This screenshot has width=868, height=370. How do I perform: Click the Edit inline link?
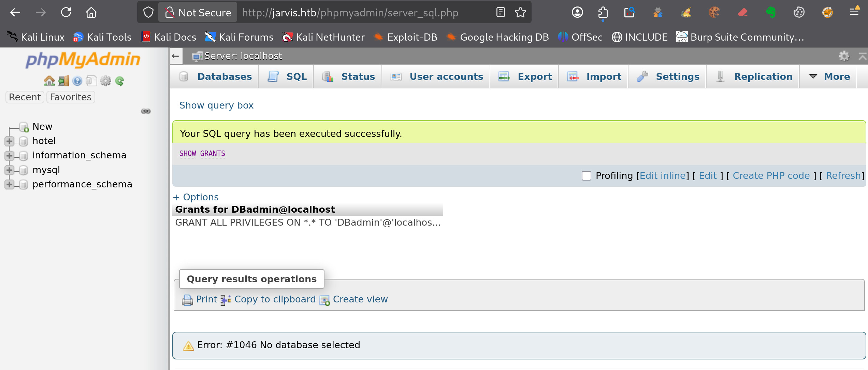coord(663,176)
